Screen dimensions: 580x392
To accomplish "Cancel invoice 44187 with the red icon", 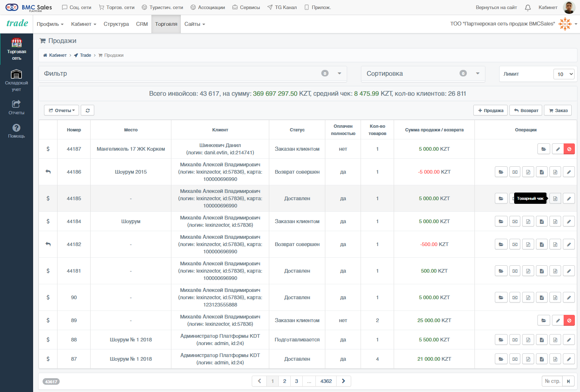I will [x=569, y=149].
